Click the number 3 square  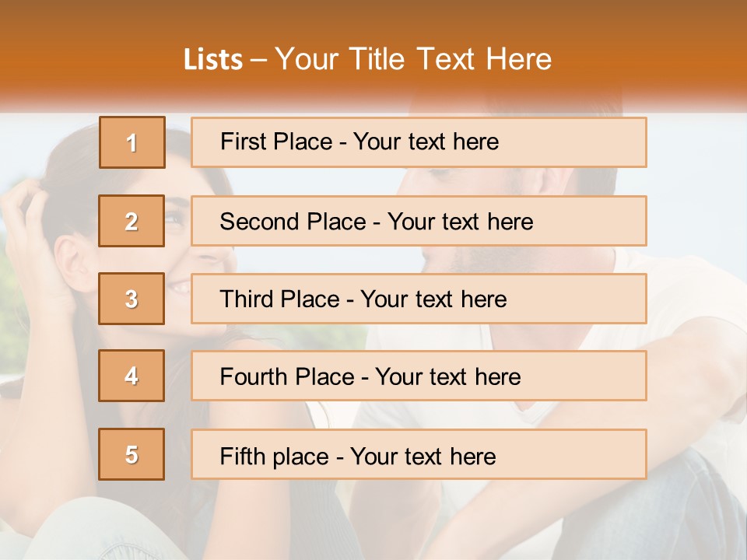(x=132, y=299)
